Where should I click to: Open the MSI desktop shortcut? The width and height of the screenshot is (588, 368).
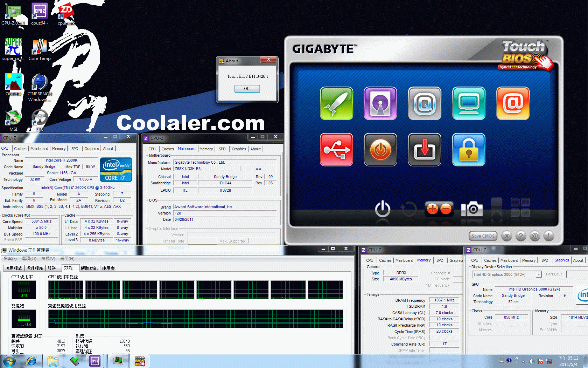click(x=13, y=120)
